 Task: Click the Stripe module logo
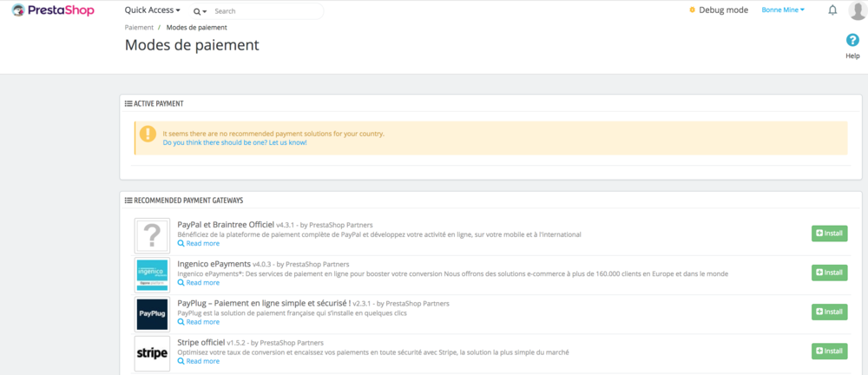tap(152, 353)
